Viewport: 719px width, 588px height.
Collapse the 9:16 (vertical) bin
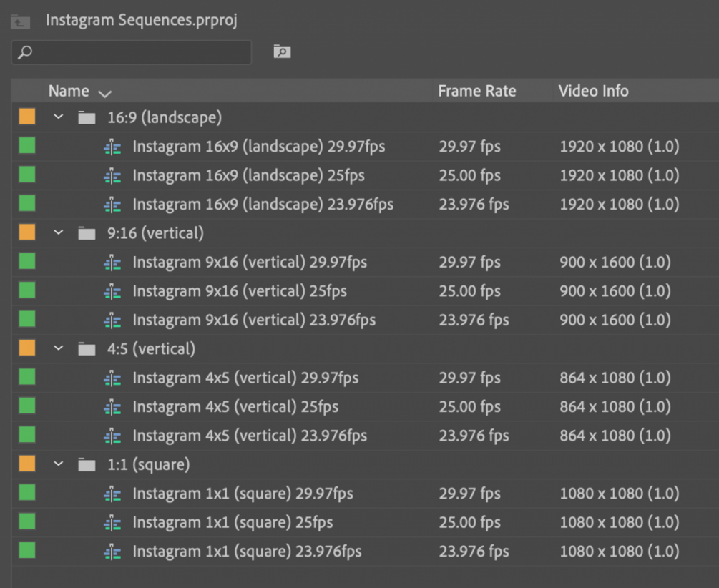click(x=59, y=233)
